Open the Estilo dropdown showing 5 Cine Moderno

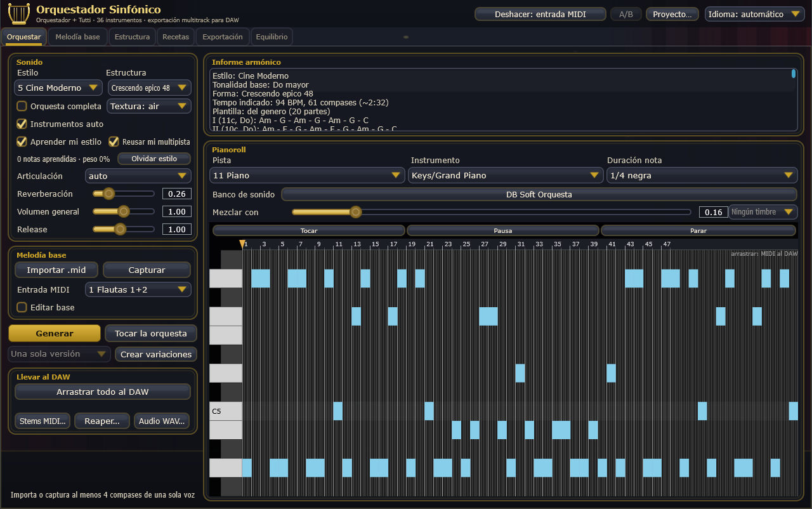59,88
